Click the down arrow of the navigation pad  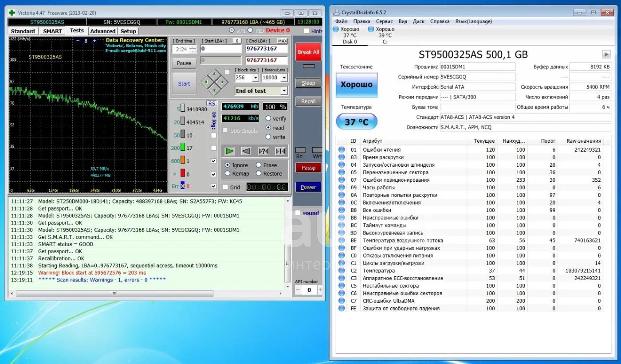[214, 90]
